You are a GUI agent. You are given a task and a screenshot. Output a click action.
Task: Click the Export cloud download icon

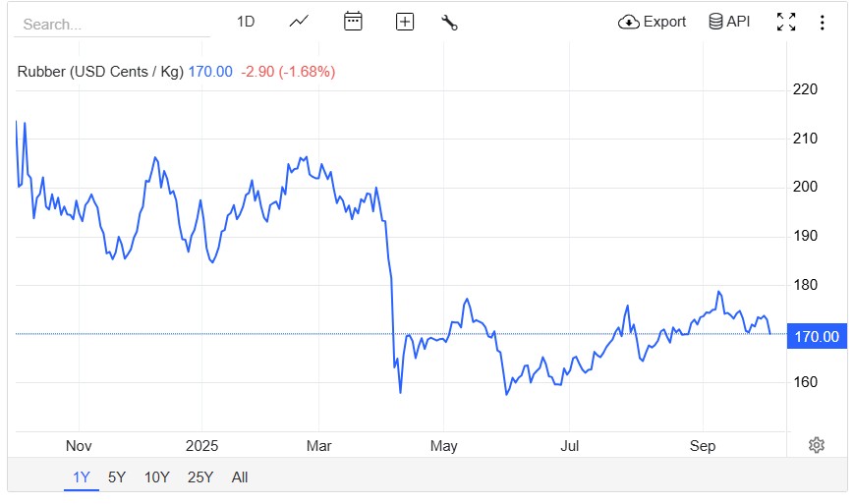click(628, 22)
